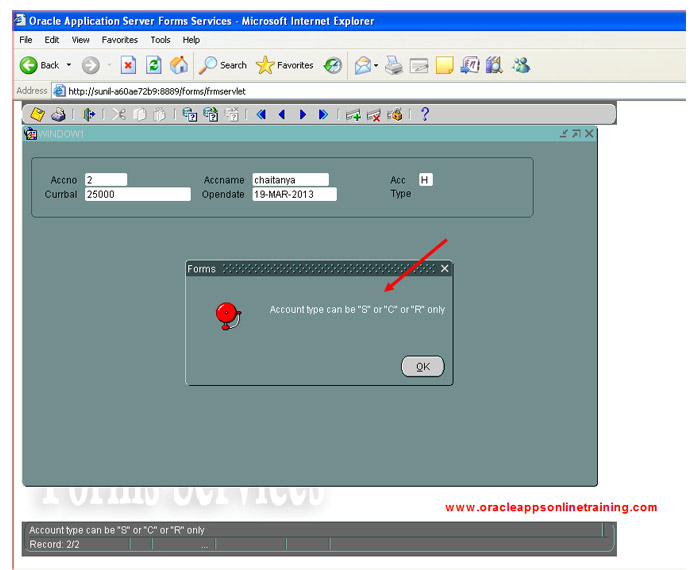
Task: Click the IE Refresh button
Action: [x=154, y=66]
